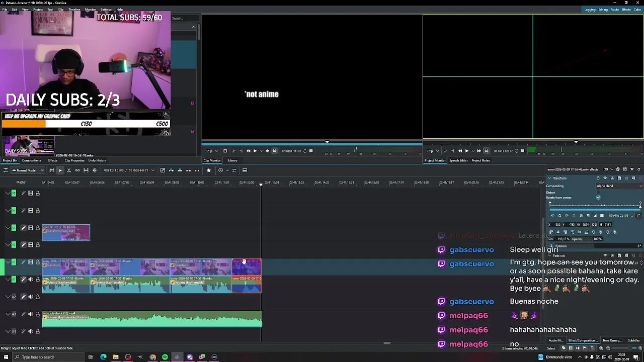Enable the Distort checkbox
This screenshot has width=644, height=362.
tap(598, 192)
